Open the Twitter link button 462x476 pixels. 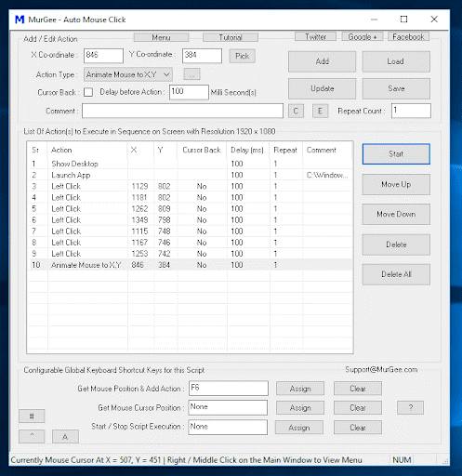tap(315, 36)
